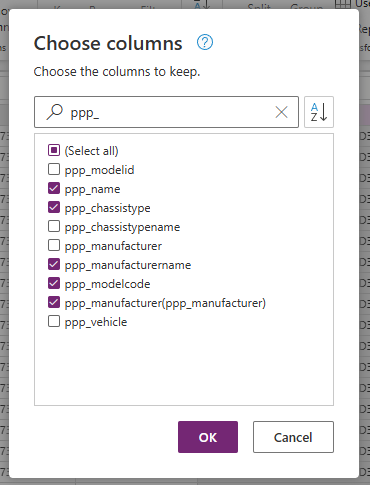Focus the column search field
370x485 pixels.
click(x=166, y=112)
